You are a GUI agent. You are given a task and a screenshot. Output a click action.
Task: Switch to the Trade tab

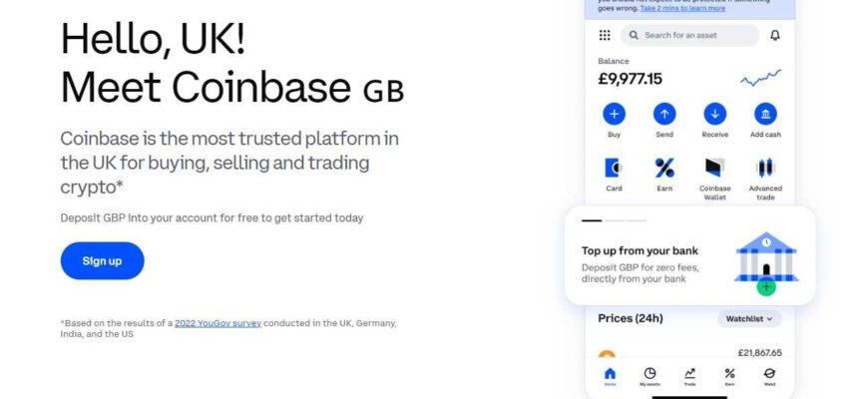point(689,375)
